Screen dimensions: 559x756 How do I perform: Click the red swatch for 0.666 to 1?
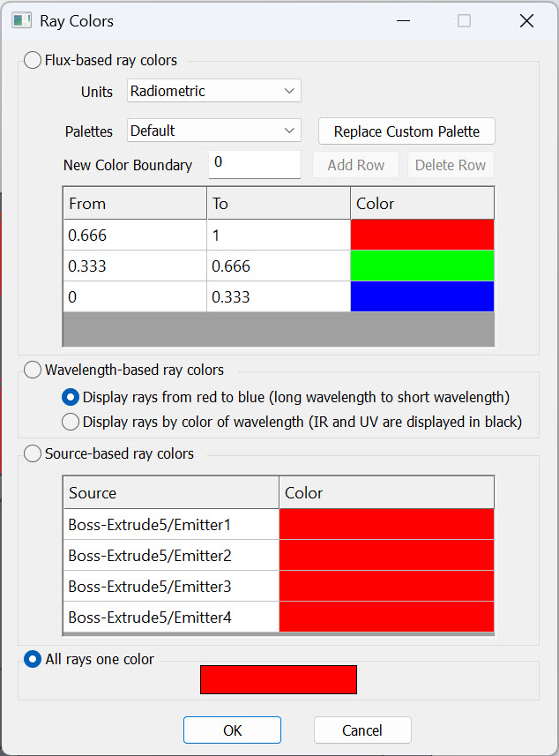pos(421,235)
